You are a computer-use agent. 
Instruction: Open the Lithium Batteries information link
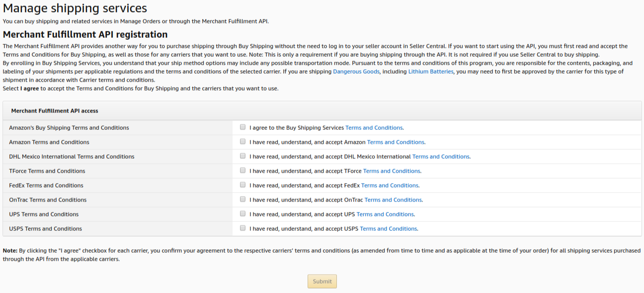click(430, 71)
